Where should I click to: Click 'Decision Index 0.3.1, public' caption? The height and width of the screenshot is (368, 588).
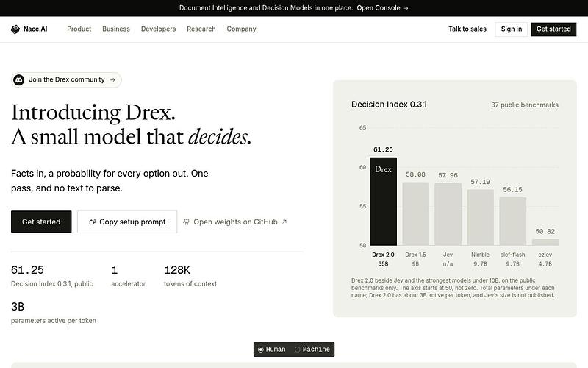(x=51, y=284)
